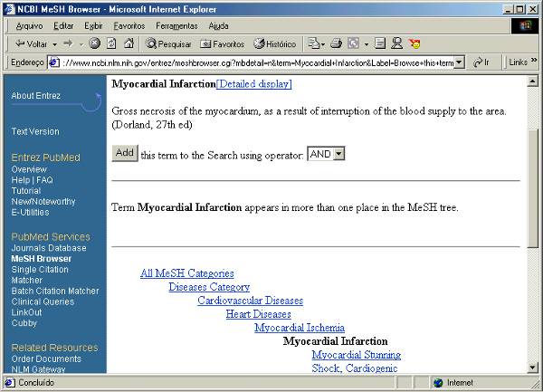Click the smiley face toolbar icon
The height and width of the screenshot is (392, 543).
pos(414,43)
